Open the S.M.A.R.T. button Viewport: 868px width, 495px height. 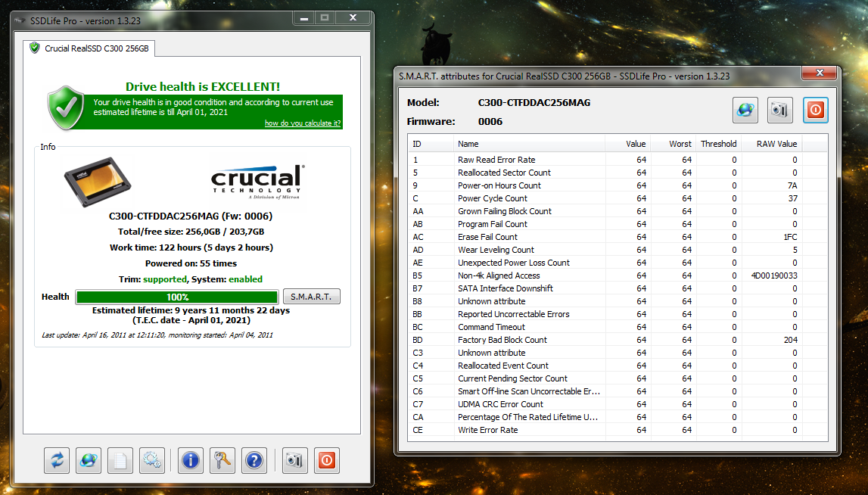(311, 297)
